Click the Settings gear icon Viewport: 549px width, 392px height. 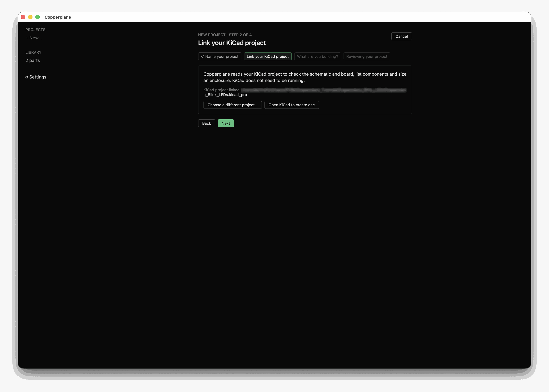pyautogui.click(x=27, y=77)
